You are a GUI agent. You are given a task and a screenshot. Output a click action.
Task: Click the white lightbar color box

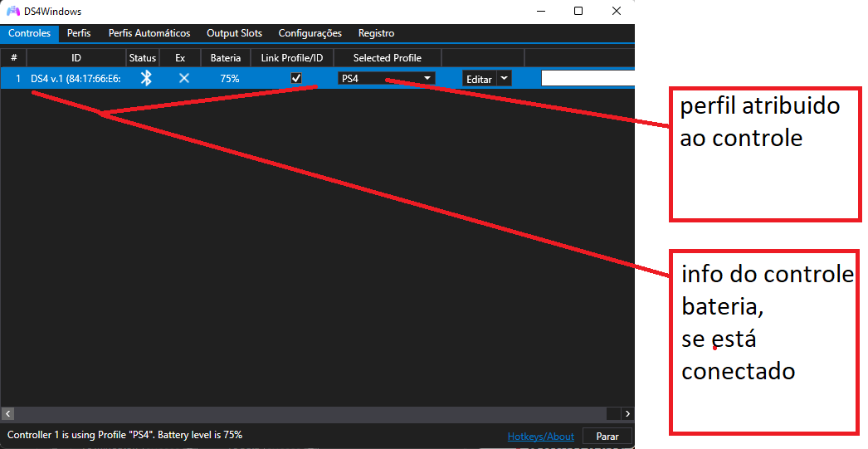click(588, 79)
